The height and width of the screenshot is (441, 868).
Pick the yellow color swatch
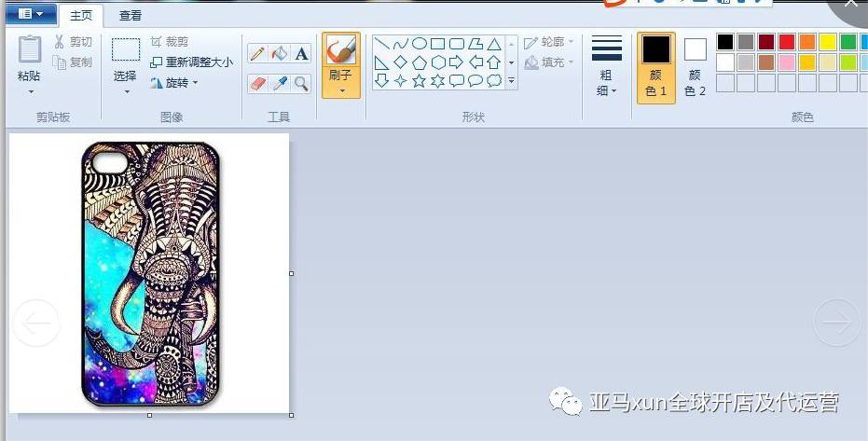pos(828,42)
